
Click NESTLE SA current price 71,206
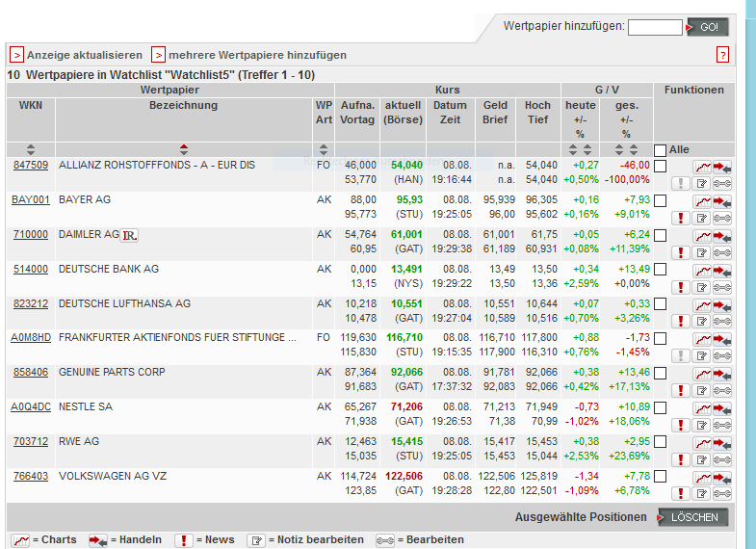(407, 406)
